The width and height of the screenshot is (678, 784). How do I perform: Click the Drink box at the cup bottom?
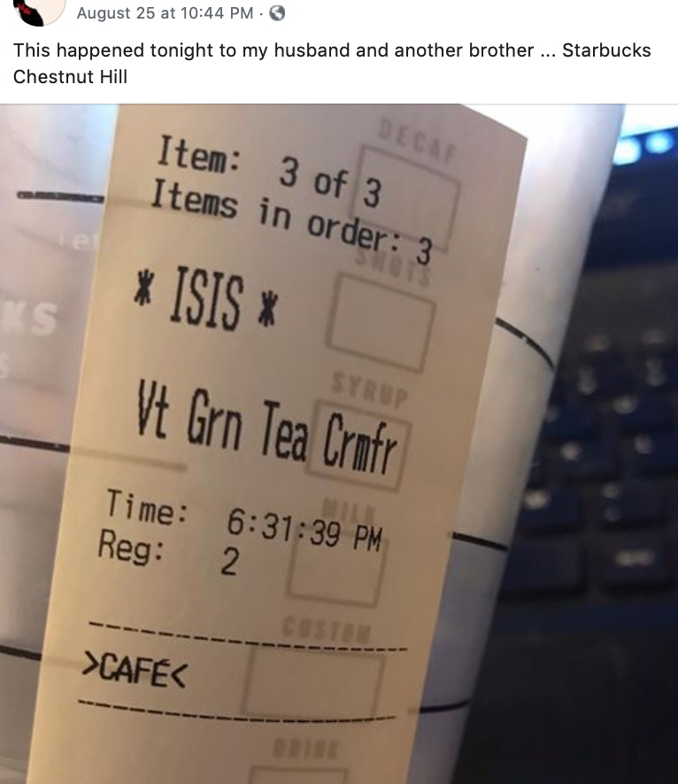[298, 772]
